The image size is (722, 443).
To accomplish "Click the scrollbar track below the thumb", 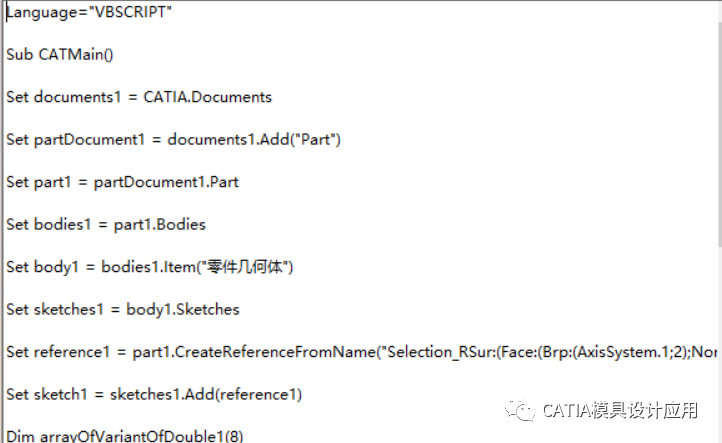I will 719,344.
